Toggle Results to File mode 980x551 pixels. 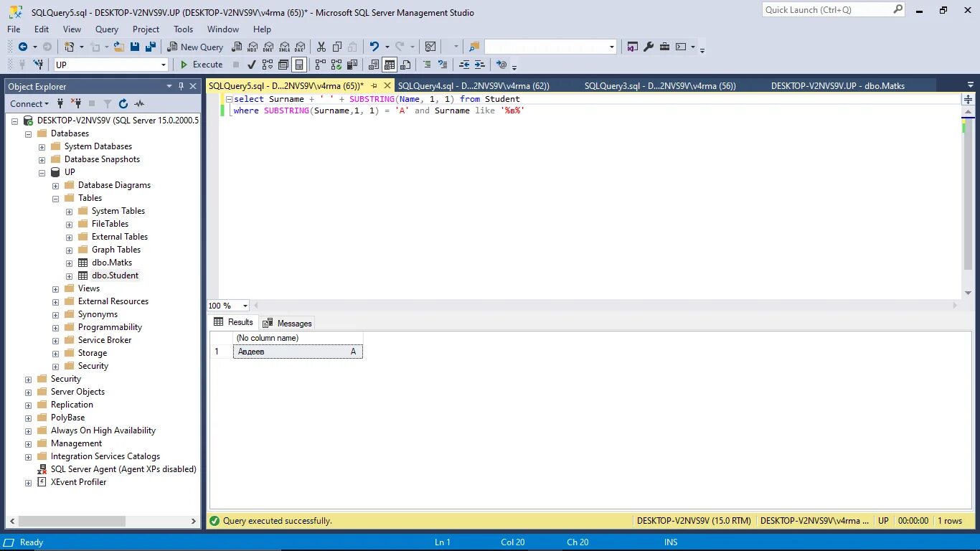click(405, 65)
